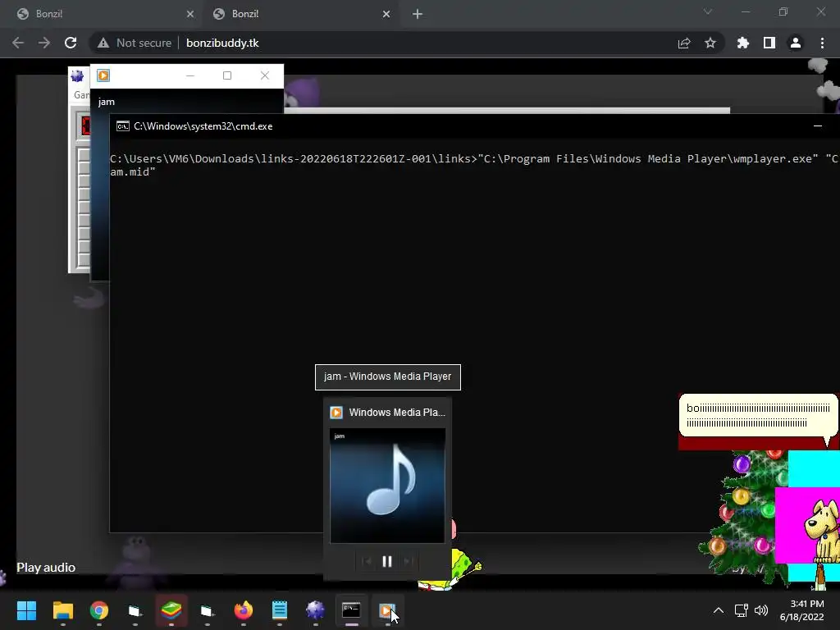840x630 pixels.
Task: Open the volume speaker tray icon
Action: (x=761, y=610)
